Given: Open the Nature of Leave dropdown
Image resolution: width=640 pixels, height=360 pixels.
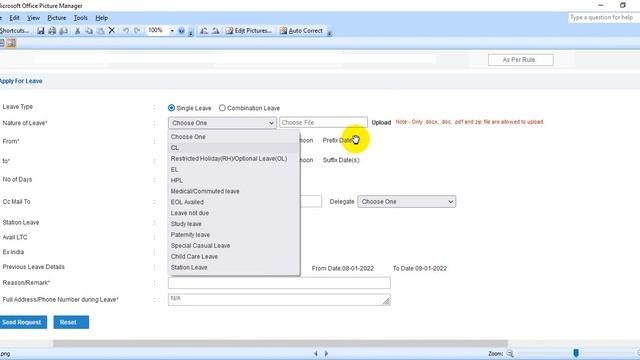Looking at the screenshot, I should [x=222, y=123].
